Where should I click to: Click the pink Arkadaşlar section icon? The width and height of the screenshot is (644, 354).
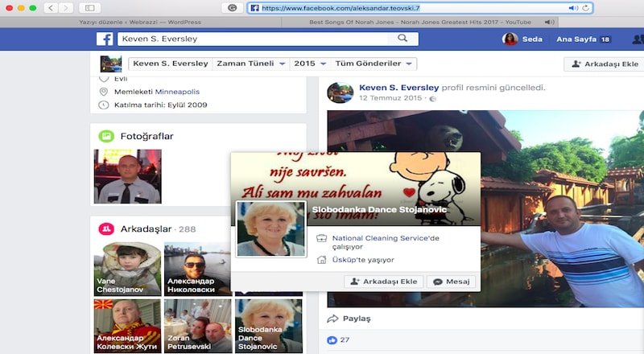(x=105, y=229)
